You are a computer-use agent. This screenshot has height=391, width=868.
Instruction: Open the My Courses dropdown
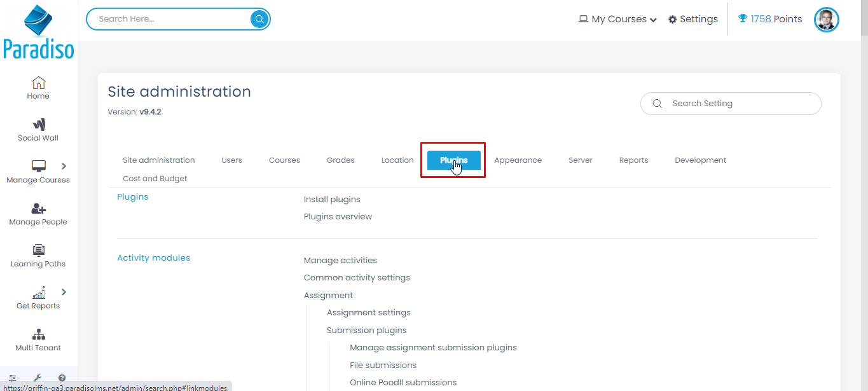[x=617, y=19]
